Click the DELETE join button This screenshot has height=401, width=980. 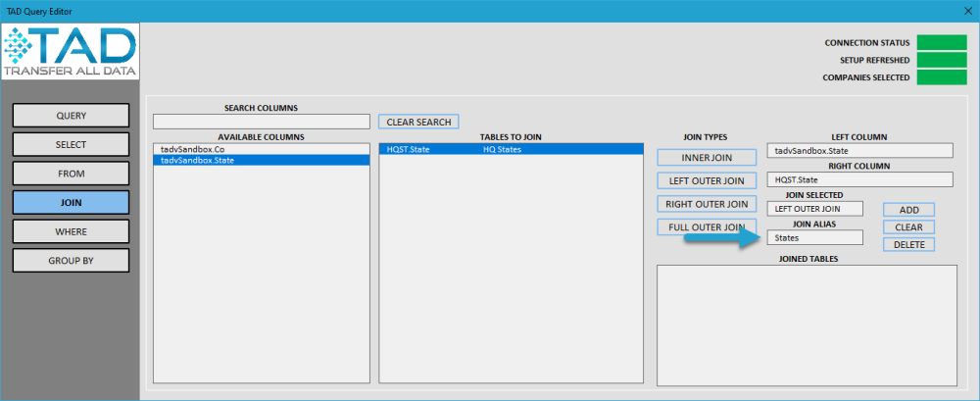coord(908,244)
